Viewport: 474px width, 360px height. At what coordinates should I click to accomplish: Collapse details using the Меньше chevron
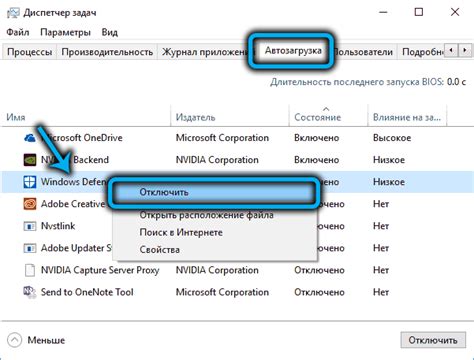(x=15, y=340)
